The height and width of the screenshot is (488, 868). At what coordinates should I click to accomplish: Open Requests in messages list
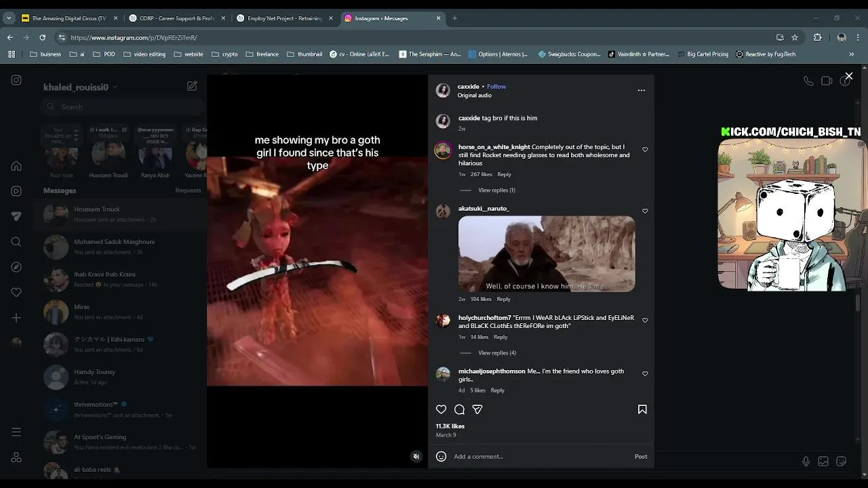pos(188,190)
